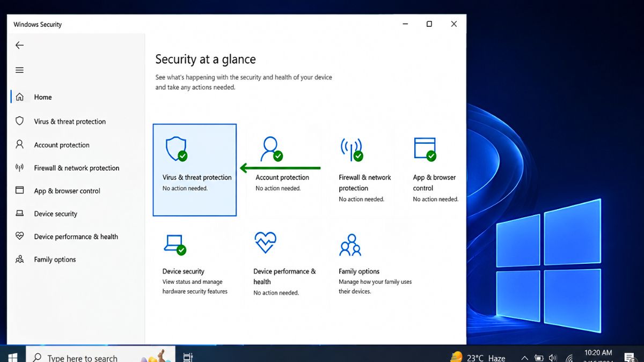The width and height of the screenshot is (644, 362).
Task: Click the heart icon on Device performance tile
Action: 265,242
